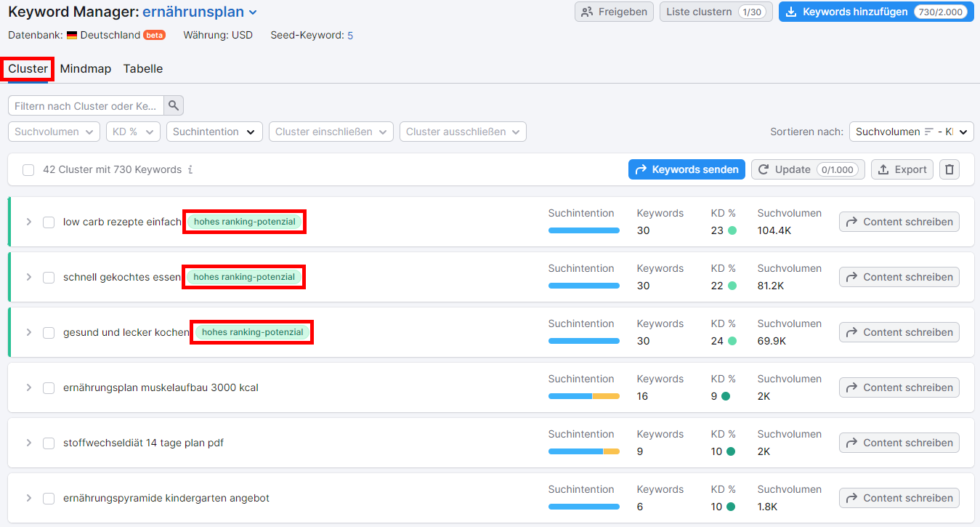This screenshot has width=980, height=527.
Task: Click the 0/1.000 counter on Update
Action: [837, 169]
